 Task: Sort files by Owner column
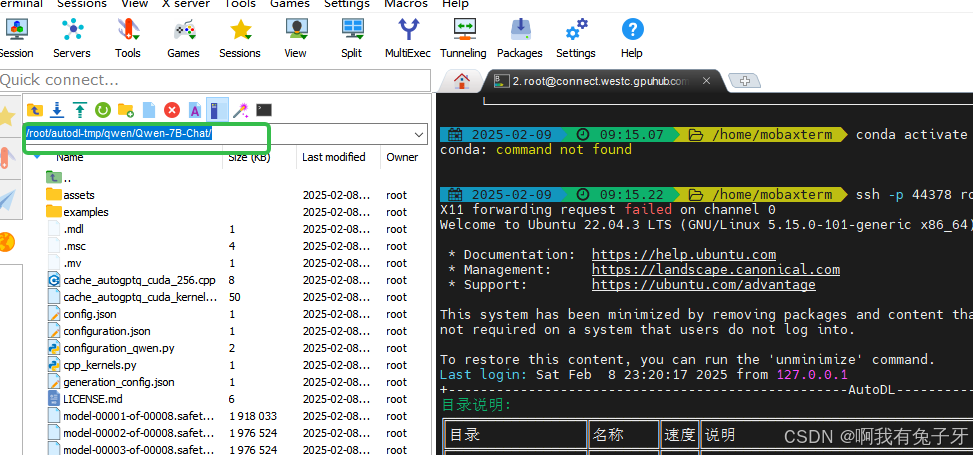click(402, 157)
